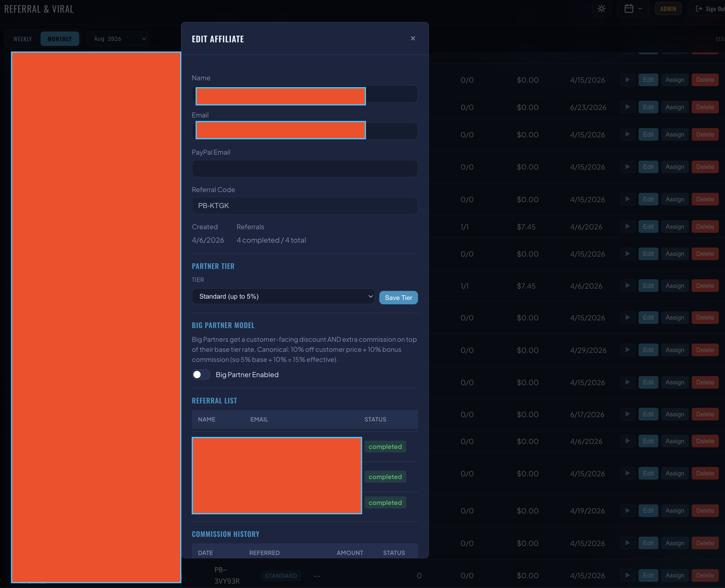Click Delete in the PB-3VY93R row
725x588 pixels.
[705, 575]
